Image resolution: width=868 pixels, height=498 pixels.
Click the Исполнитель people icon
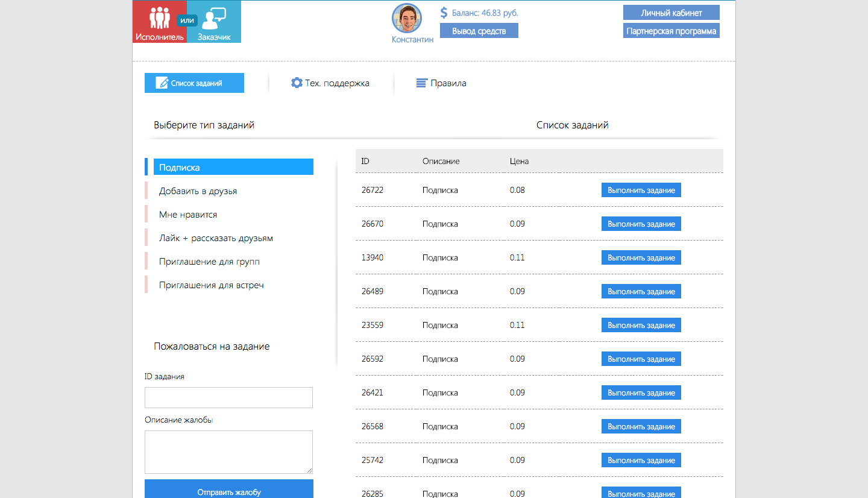[159, 17]
